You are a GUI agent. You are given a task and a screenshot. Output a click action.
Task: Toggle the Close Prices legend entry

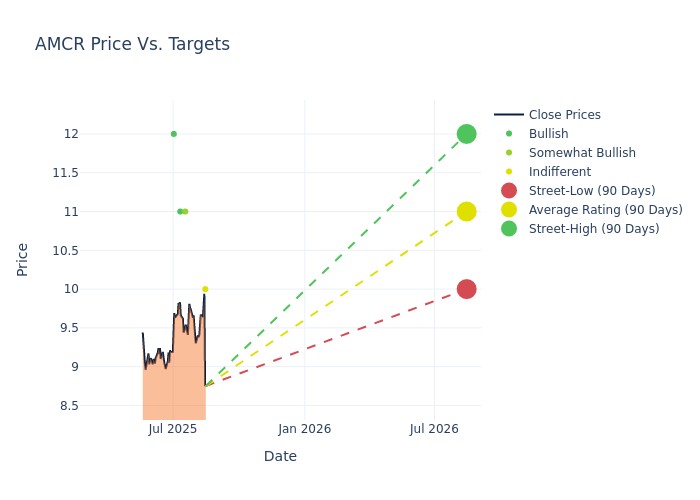click(x=564, y=115)
